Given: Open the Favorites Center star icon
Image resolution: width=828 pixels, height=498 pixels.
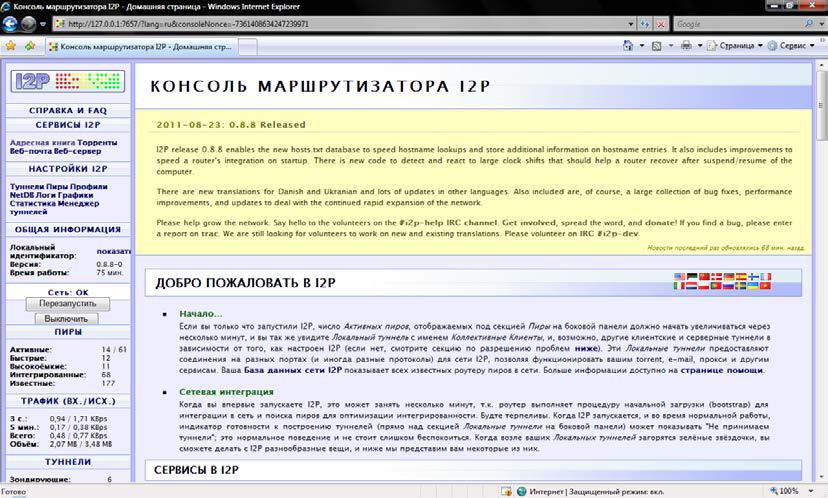Looking at the screenshot, I should tap(10, 46).
